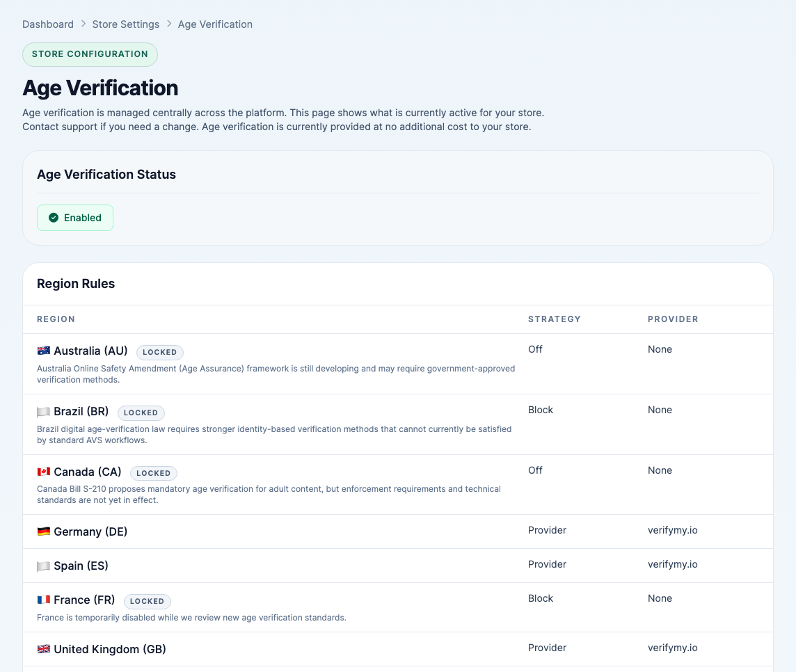Click the Germany flag icon
796x672 pixels.
44,531
